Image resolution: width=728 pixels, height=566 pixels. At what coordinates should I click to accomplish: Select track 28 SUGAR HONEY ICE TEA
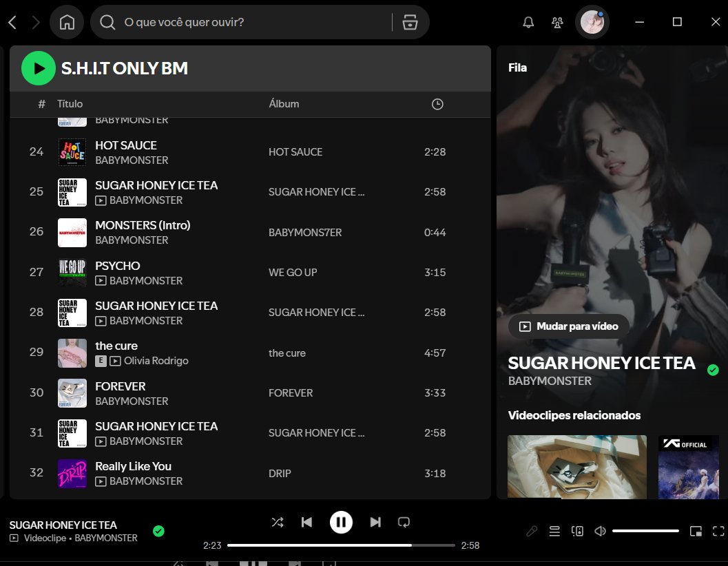(x=250, y=313)
